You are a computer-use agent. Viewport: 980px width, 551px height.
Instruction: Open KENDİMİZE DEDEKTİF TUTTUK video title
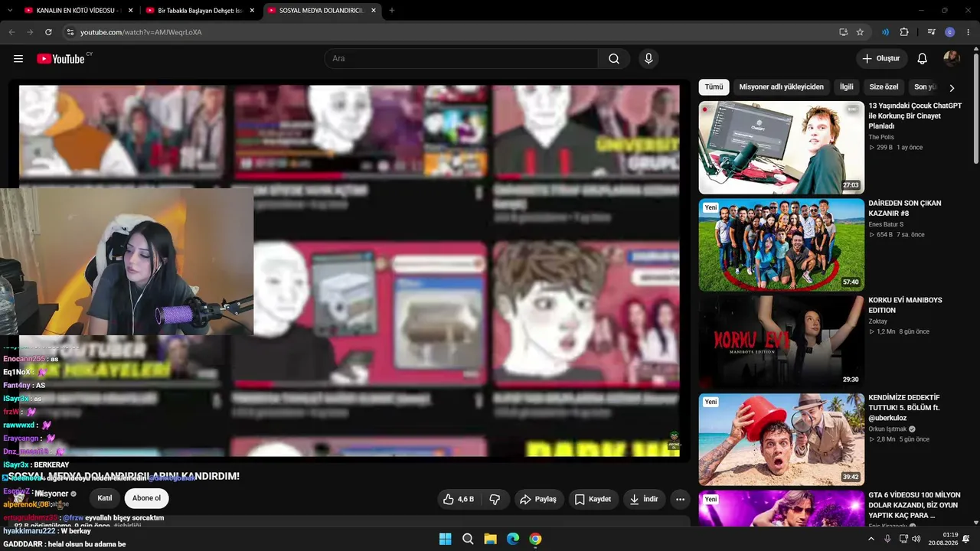tap(904, 408)
